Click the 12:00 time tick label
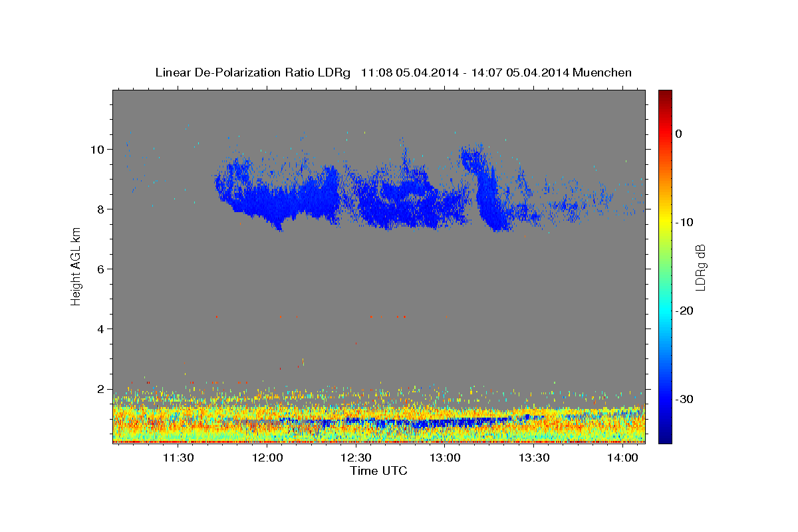Viewport: 798px width, 532px height. coord(267,458)
